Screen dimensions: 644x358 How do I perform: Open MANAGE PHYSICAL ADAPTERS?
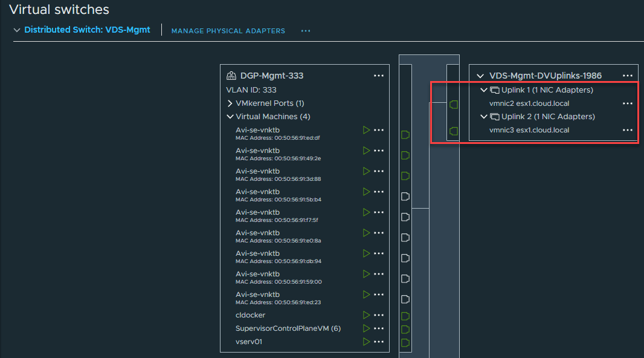coord(228,30)
